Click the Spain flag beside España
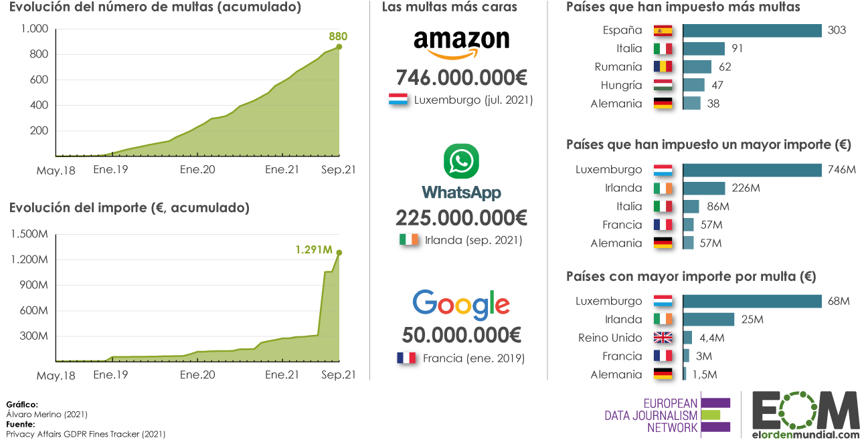Screen dimensions: 868x444 tap(663, 30)
